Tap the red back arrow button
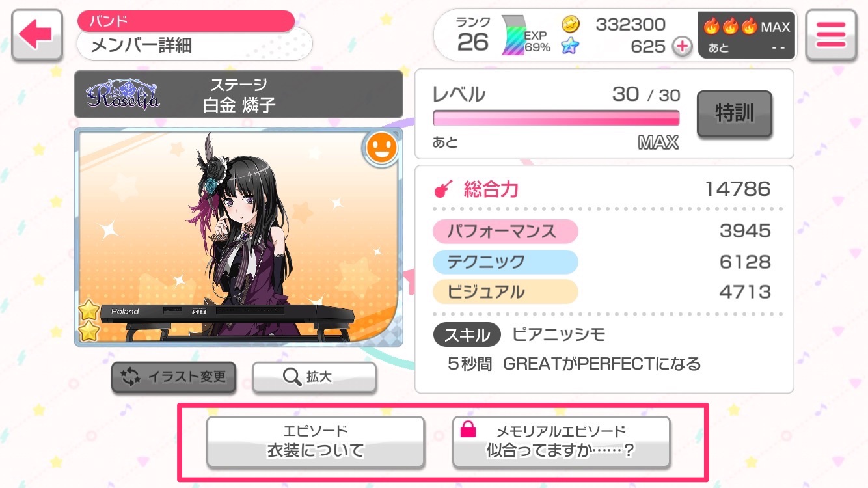Screen dimensions: 868x488 37,36
